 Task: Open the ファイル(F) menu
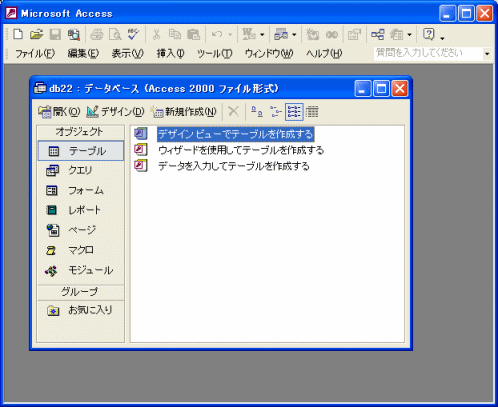tap(35, 53)
